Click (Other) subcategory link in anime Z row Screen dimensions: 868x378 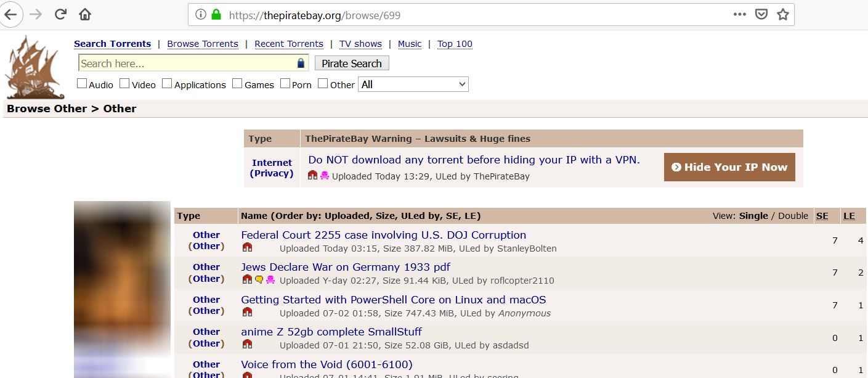pyautogui.click(x=206, y=343)
